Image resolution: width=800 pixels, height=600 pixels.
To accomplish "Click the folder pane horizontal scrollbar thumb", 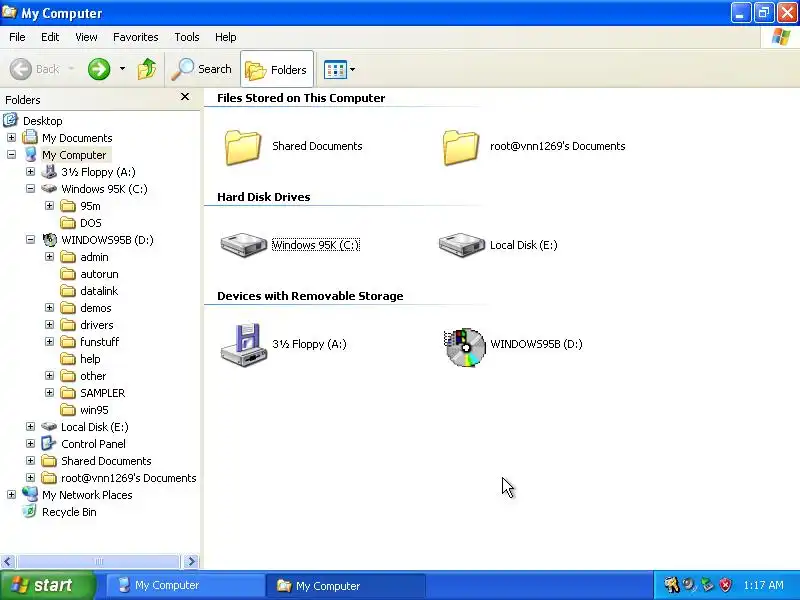I will (x=99, y=561).
